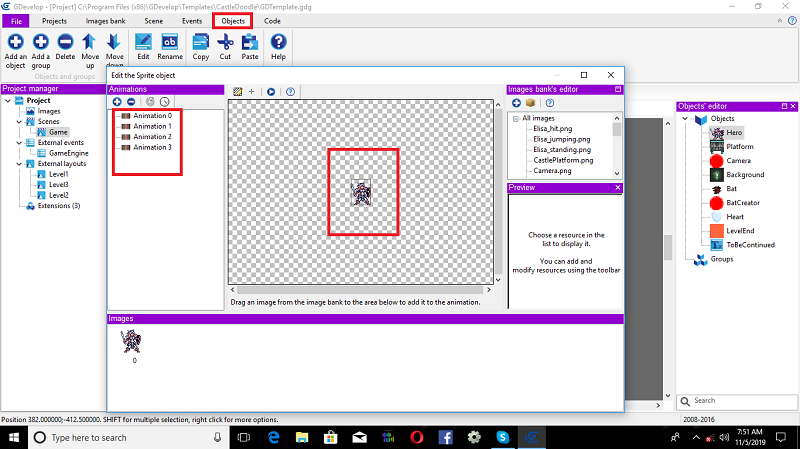Select Level2 external layout
This screenshot has height=449, width=800.
(x=59, y=195)
